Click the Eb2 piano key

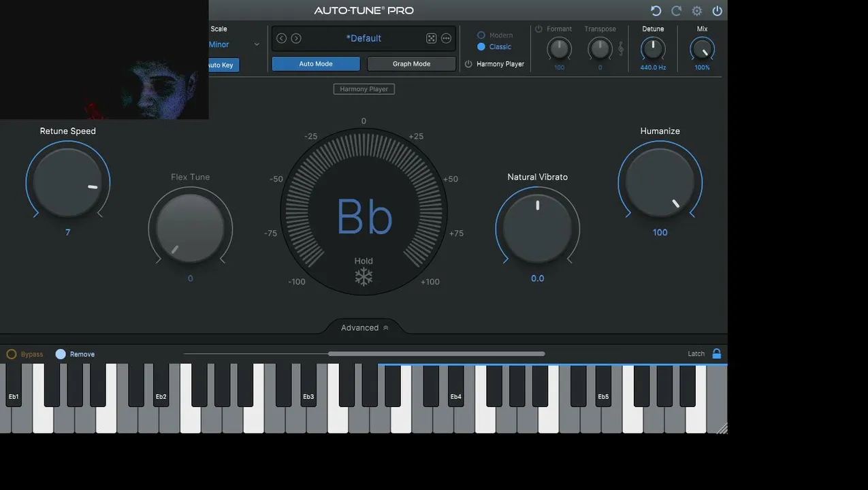(x=161, y=385)
